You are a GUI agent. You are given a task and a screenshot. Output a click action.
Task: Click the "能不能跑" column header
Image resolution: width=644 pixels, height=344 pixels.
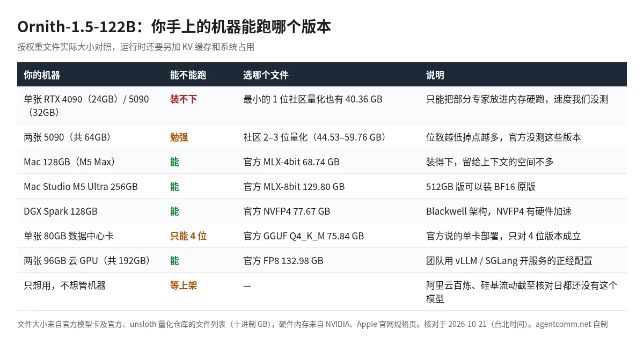(x=188, y=75)
